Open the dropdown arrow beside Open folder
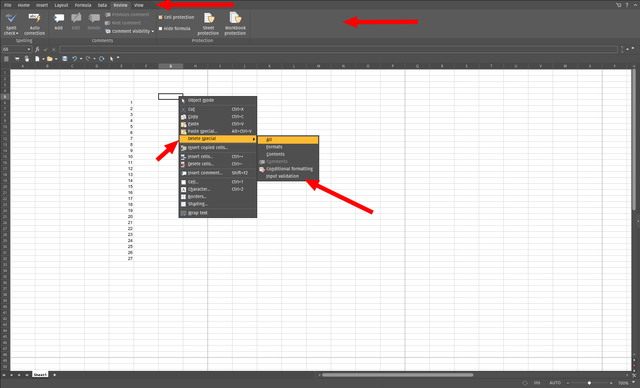This screenshot has width=640, height=388. [x=56, y=59]
